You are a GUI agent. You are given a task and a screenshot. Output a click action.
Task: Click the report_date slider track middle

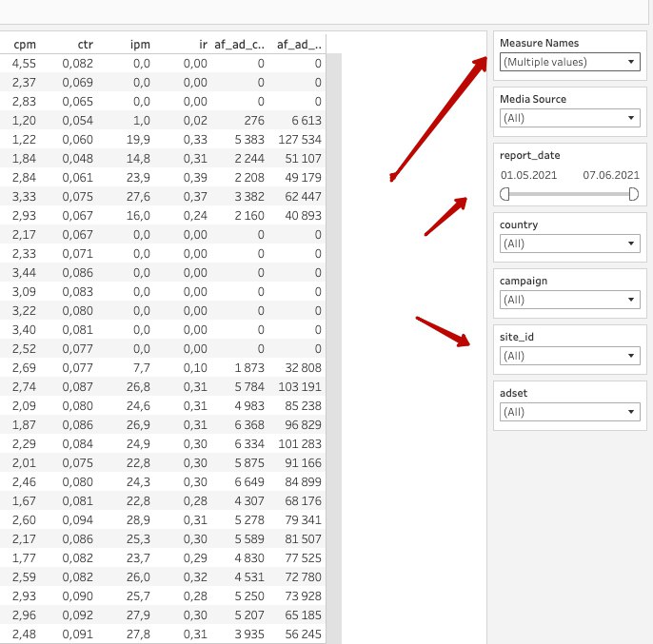point(569,194)
